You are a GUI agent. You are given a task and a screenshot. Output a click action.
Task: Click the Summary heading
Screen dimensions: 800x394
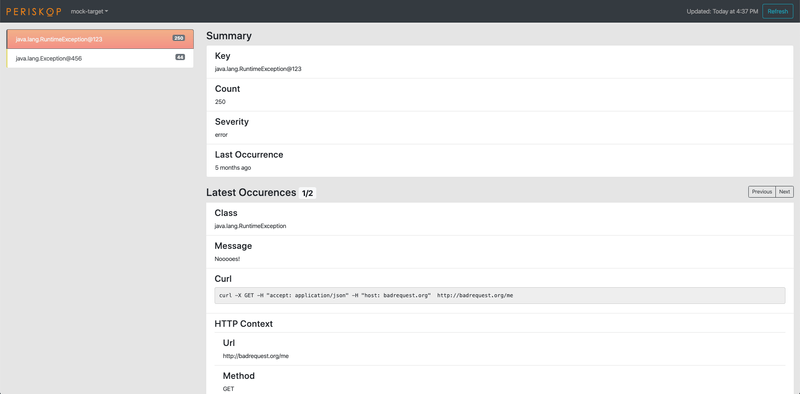coord(229,36)
